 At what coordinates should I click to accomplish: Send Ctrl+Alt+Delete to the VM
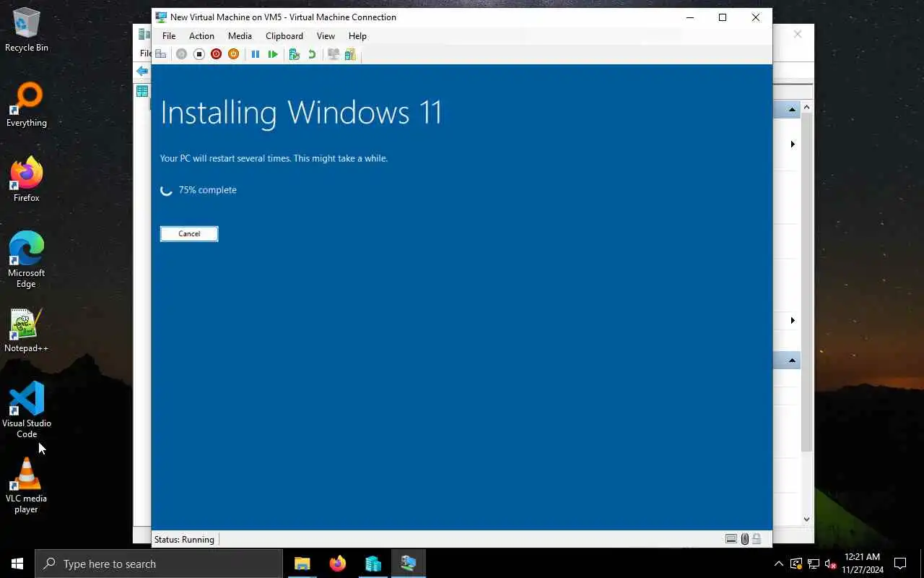(x=160, y=54)
